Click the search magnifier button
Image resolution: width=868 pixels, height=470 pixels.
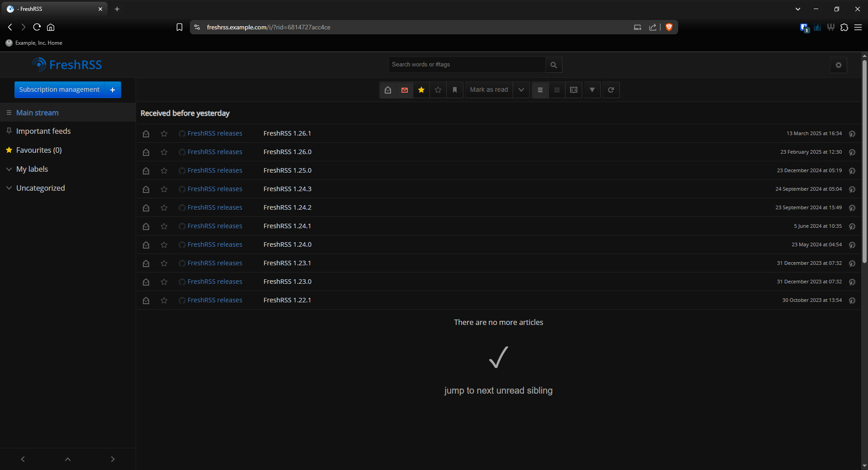click(x=553, y=65)
